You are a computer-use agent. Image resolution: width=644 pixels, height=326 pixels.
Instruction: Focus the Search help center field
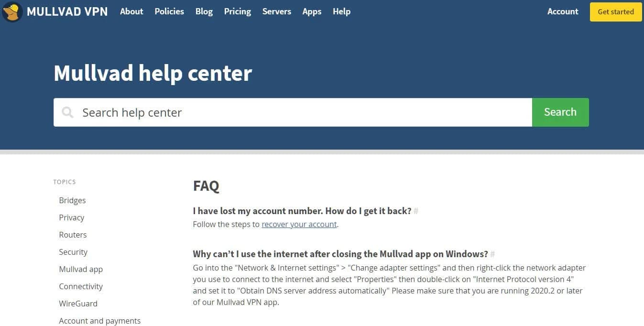tap(293, 112)
